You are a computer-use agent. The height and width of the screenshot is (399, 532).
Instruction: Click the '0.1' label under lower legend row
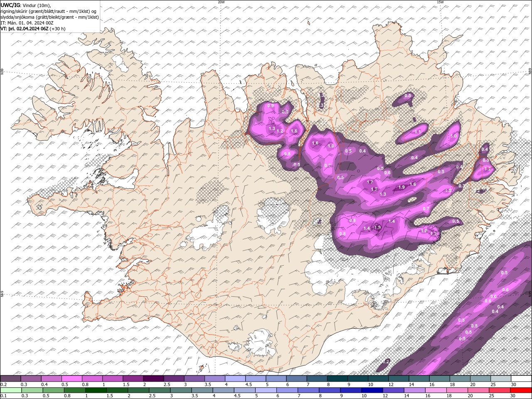tap(3, 396)
